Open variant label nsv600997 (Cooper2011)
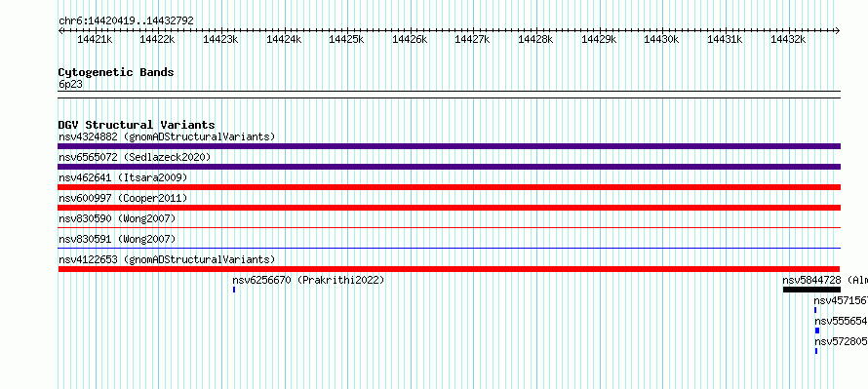868x389 pixels. (x=124, y=198)
